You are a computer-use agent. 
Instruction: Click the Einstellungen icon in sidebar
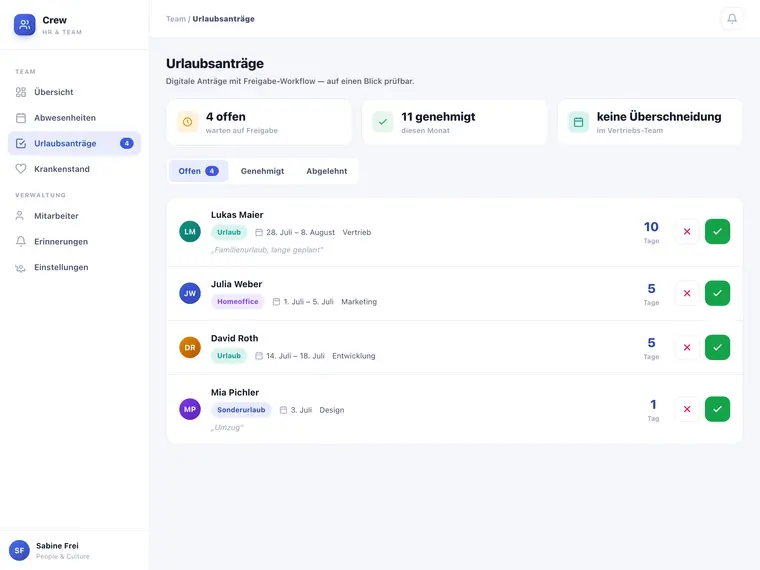[20, 268]
